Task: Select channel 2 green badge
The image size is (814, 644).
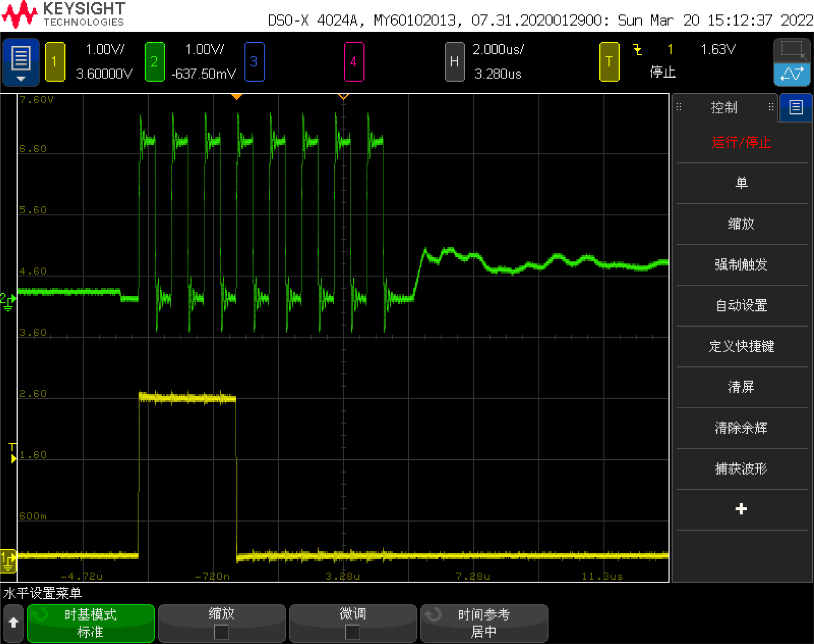Action: point(154,62)
